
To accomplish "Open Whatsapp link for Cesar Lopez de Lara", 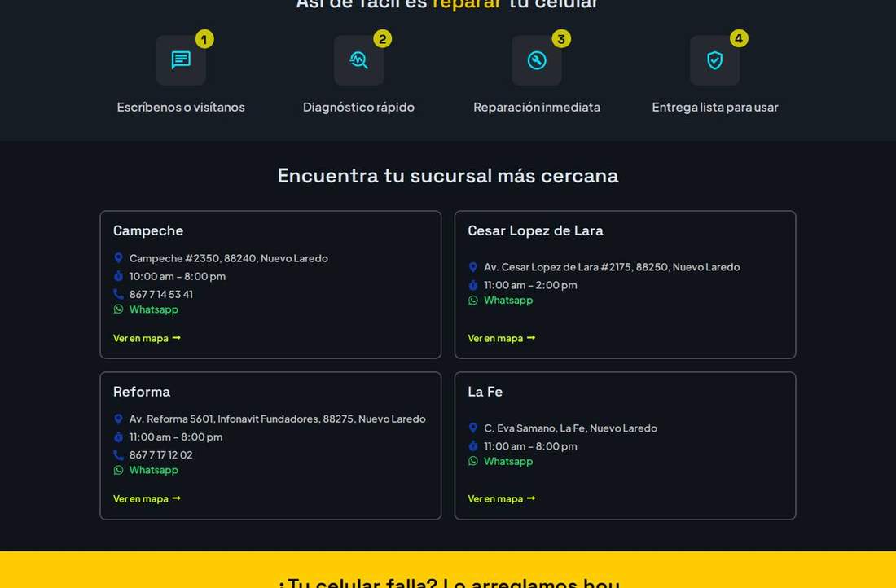I will [x=508, y=300].
